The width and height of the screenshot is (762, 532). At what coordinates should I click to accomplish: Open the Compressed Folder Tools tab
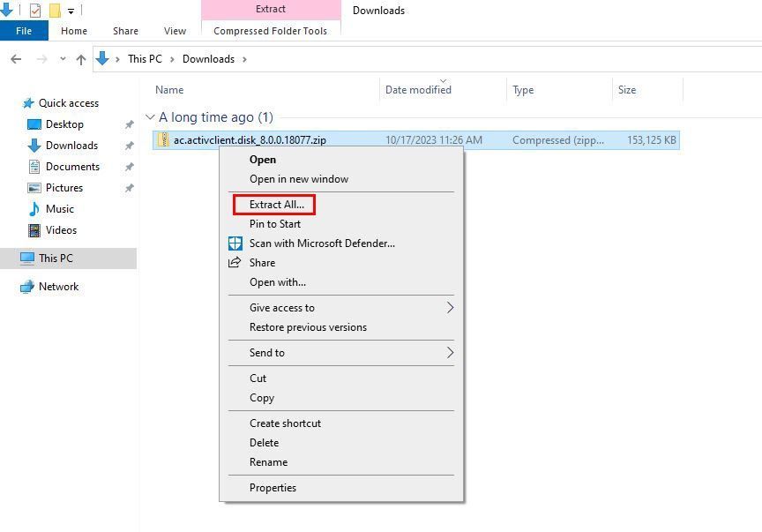(x=270, y=31)
